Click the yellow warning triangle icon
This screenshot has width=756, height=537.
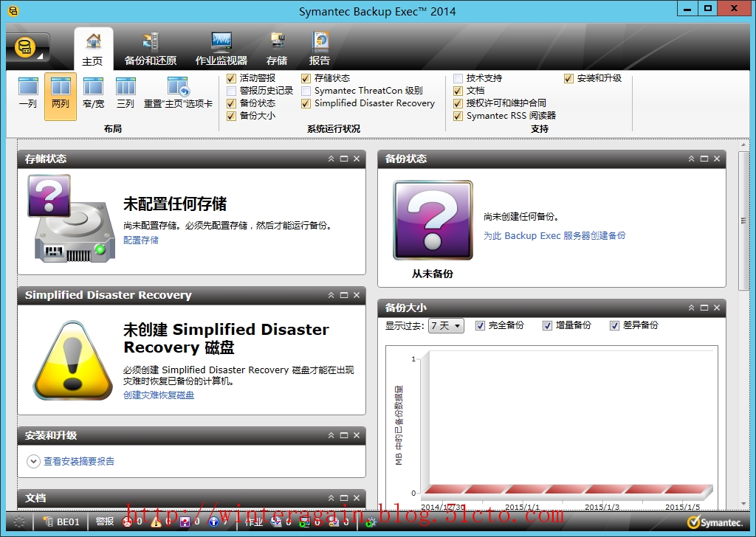click(x=73, y=360)
